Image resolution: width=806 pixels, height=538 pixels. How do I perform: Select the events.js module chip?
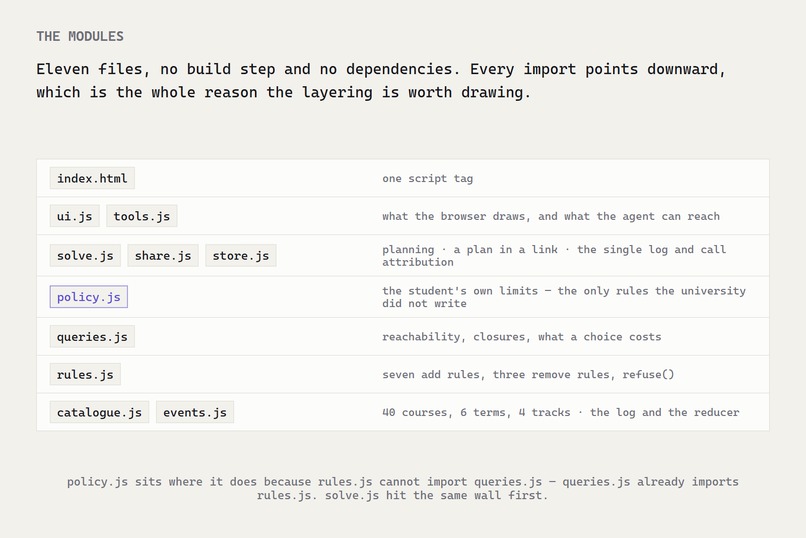[x=195, y=412]
